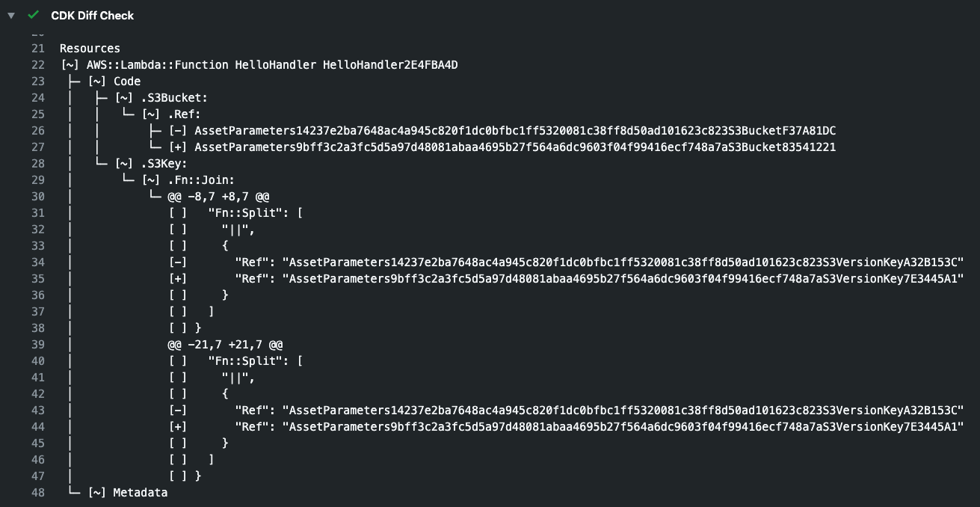Click line number 48 link
This screenshot has width=980, height=507.
coord(38,493)
